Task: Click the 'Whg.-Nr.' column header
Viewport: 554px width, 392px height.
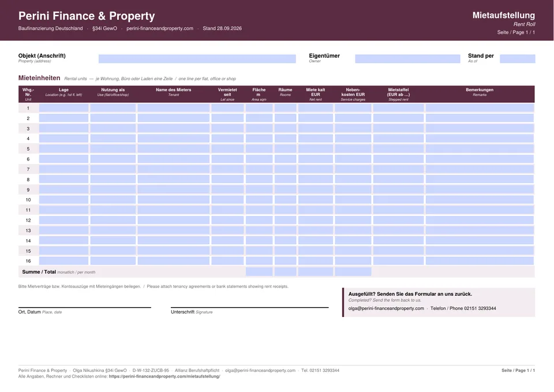Action: [28, 92]
